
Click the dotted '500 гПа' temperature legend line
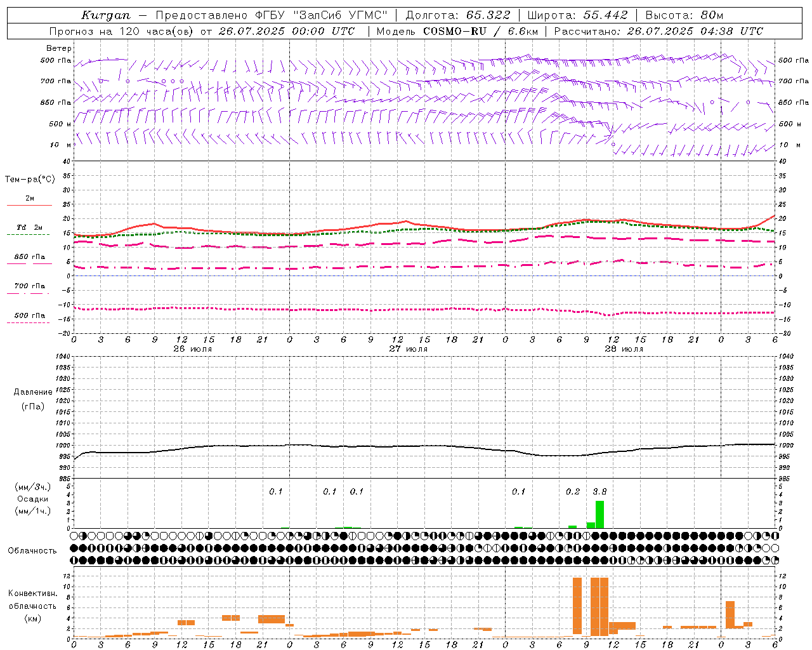[29, 322]
